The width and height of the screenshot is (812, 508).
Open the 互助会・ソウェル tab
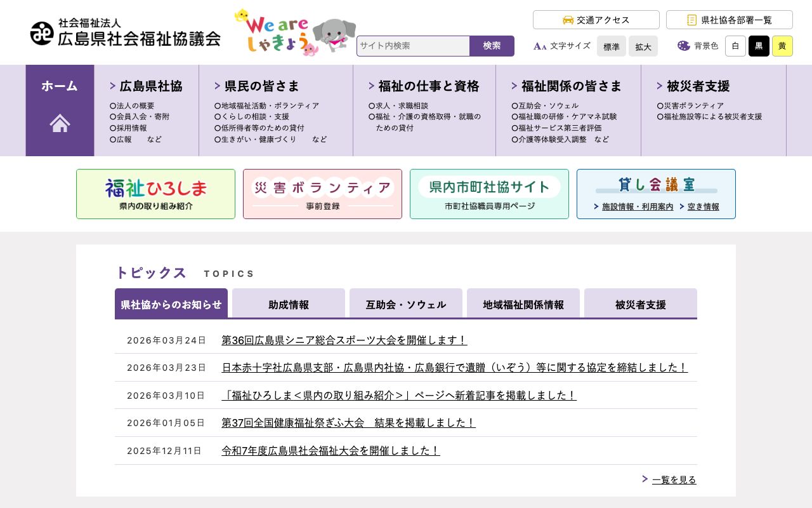coord(405,305)
